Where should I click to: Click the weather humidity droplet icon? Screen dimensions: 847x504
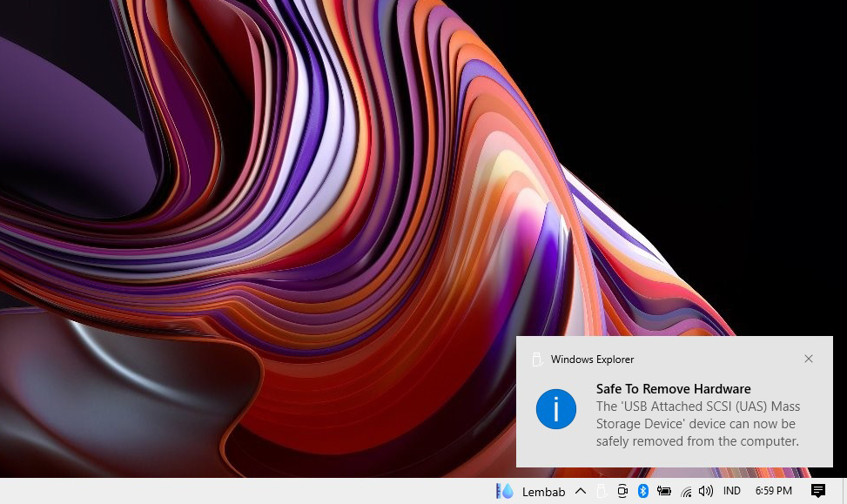click(x=505, y=492)
